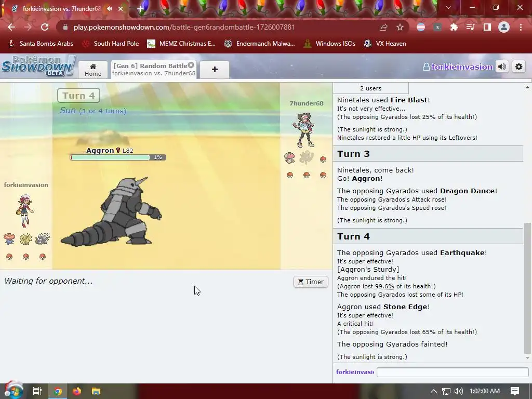Image resolution: width=532 pixels, height=399 pixels.
Task: Click the Aggron battle sprite
Action: pos(112,211)
